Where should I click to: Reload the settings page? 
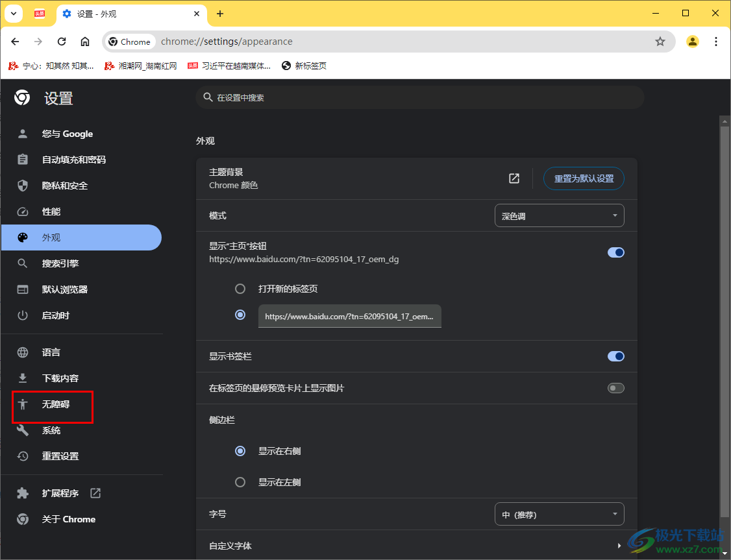[62, 42]
